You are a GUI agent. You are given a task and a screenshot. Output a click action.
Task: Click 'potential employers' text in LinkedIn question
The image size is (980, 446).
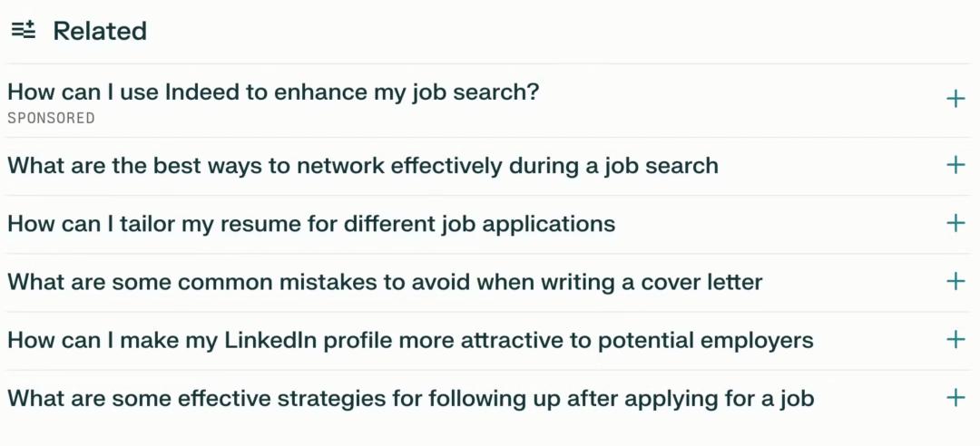pyautogui.click(x=706, y=341)
